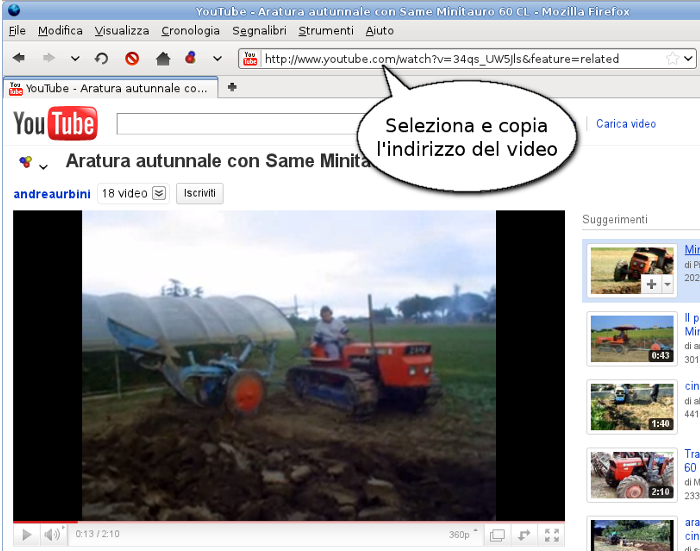The image size is (700, 551).
Task: Open the 'Carica video' link
Action: pyautogui.click(x=626, y=124)
